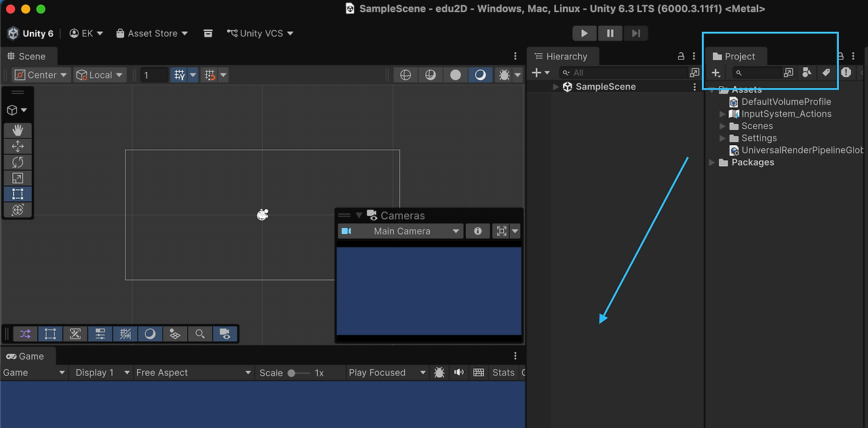Click the Game view debug bug icon
Viewport: 868px width, 428px height.
tap(439, 372)
